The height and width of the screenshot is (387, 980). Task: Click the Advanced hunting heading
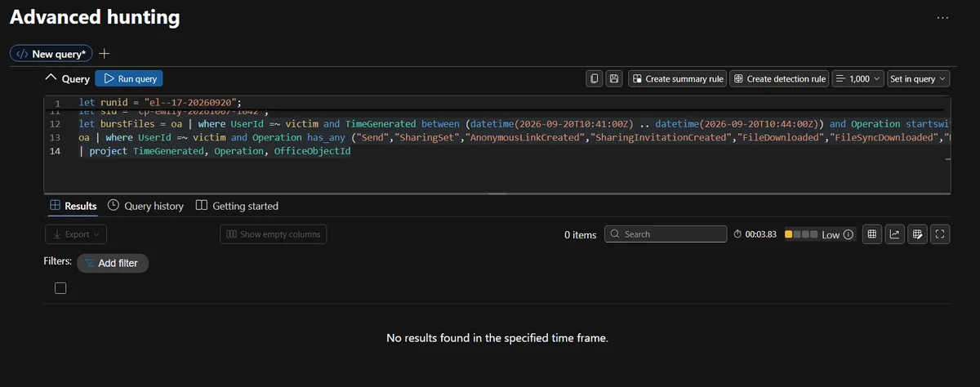pyautogui.click(x=95, y=16)
